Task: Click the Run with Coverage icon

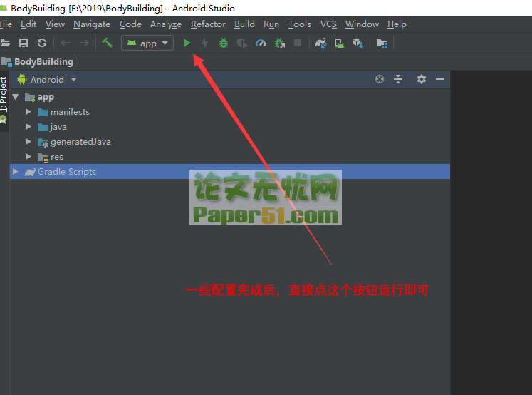Action: [242, 43]
